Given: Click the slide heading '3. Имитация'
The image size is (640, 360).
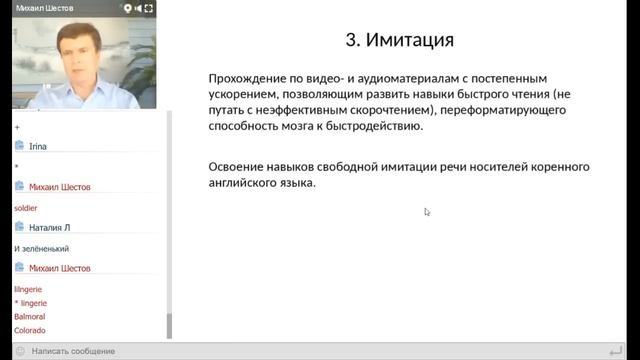Looking at the screenshot, I should pos(400,40).
